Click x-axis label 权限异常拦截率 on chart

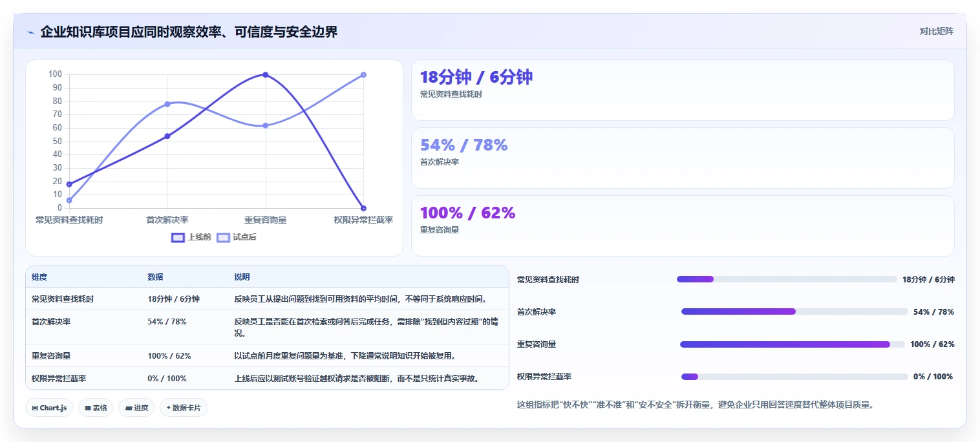point(363,220)
